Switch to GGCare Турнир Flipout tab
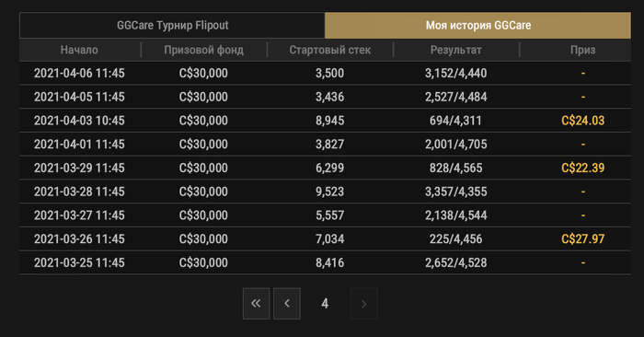The width and height of the screenshot is (644, 337). pos(172,26)
